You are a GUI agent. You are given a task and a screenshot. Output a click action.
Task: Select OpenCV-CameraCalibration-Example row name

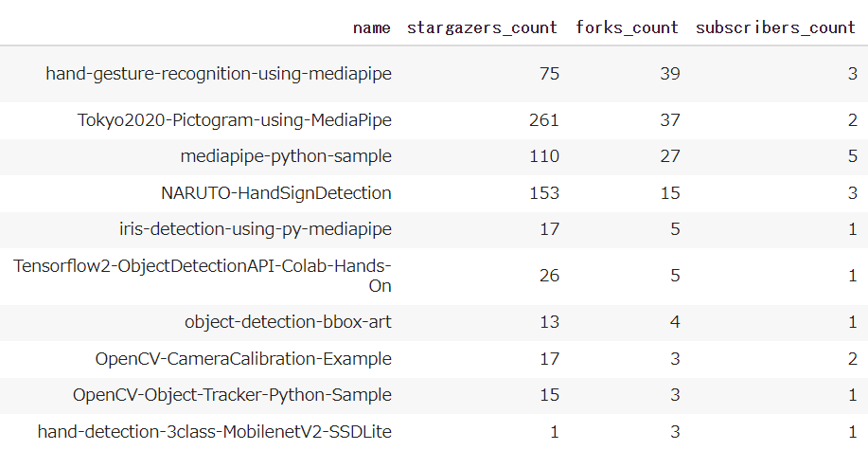coord(243,358)
